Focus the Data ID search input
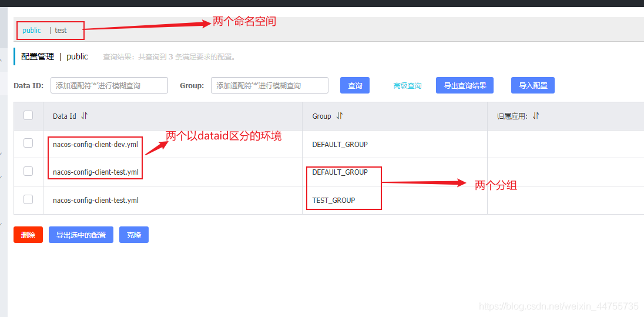This screenshot has width=644, height=317. tap(109, 85)
